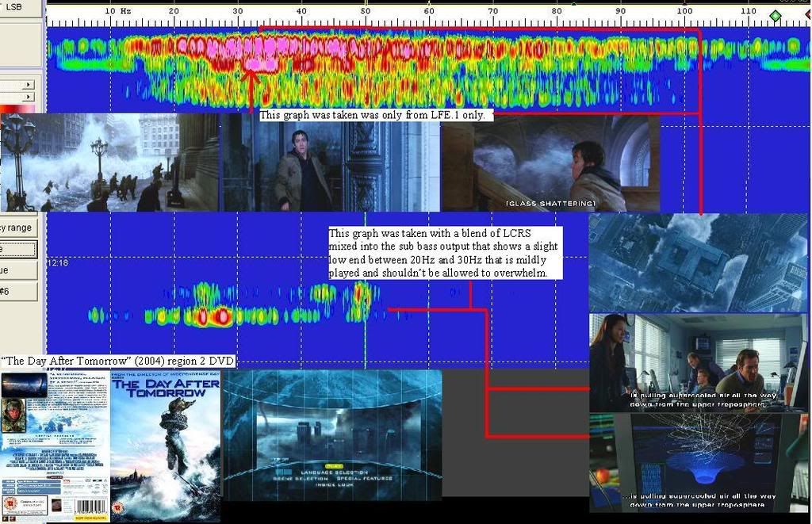Click the "12:18" time label on the spectrogram
The width and height of the screenshot is (812, 524).
point(57,263)
